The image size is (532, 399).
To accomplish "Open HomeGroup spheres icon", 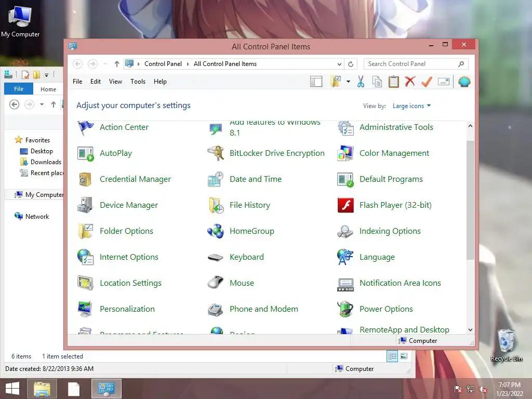I will [216, 231].
